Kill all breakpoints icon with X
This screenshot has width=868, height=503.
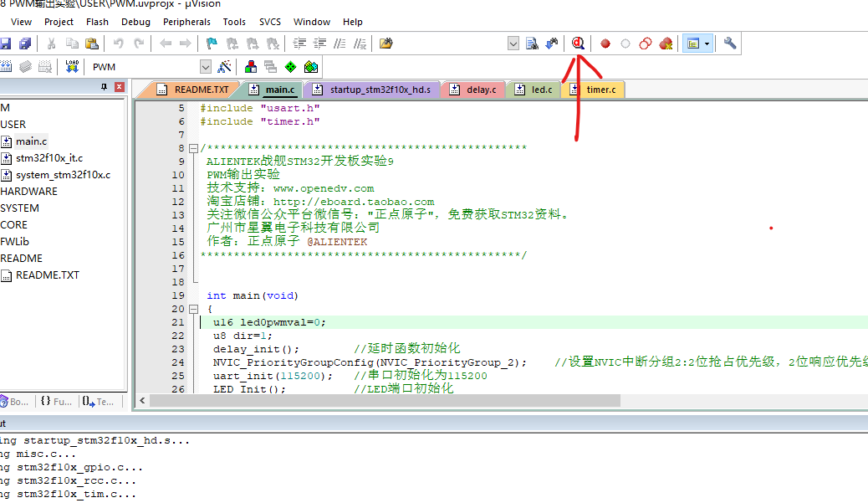pos(666,44)
